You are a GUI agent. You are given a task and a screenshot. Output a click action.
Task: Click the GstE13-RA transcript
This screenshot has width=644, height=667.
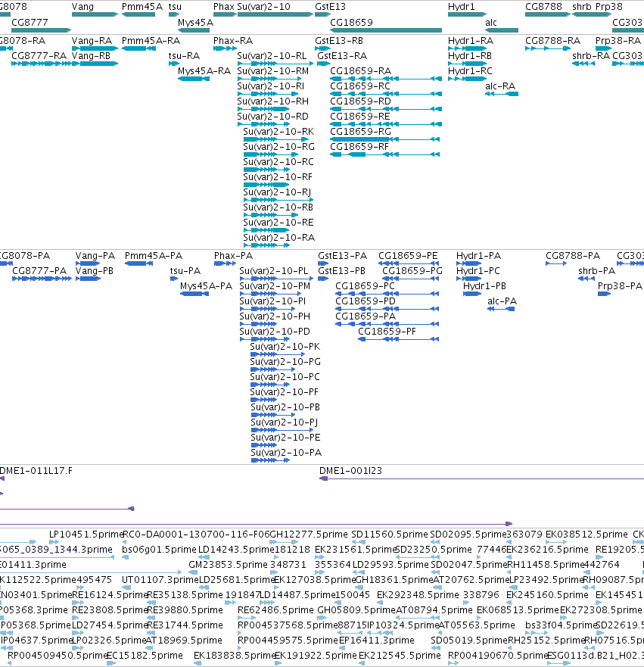click(x=323, y=64)
